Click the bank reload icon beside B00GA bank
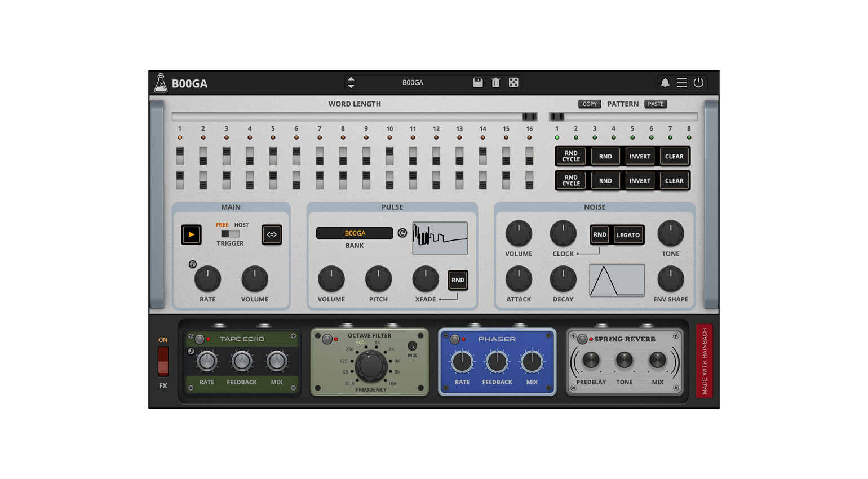The height and width of the screenshot is (479, 868). click(x=402, y=233)
